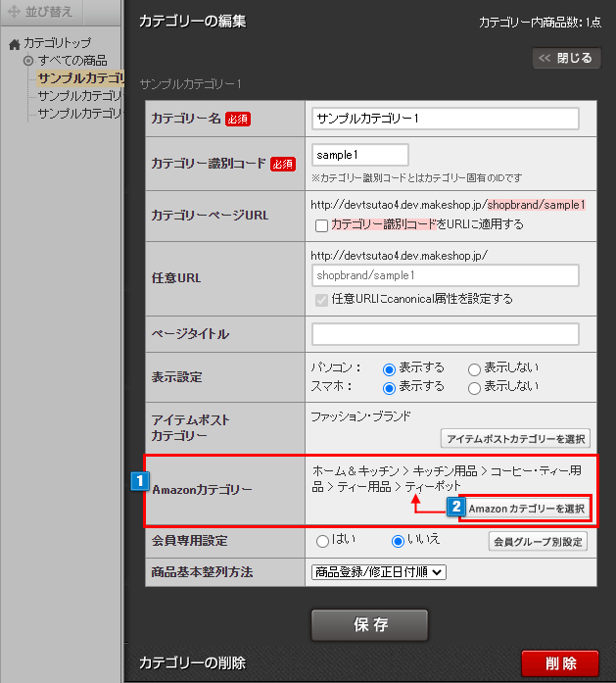The width and height of the screenshot is (616, 683).
Task: Open 商品基本整列方法 dropdown
Action: (x=378, y=571)
